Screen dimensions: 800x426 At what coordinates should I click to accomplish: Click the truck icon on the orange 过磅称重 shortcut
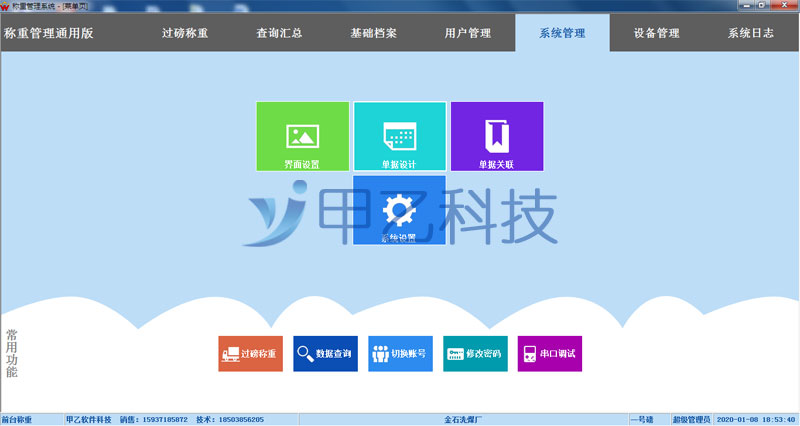[231, 354]
